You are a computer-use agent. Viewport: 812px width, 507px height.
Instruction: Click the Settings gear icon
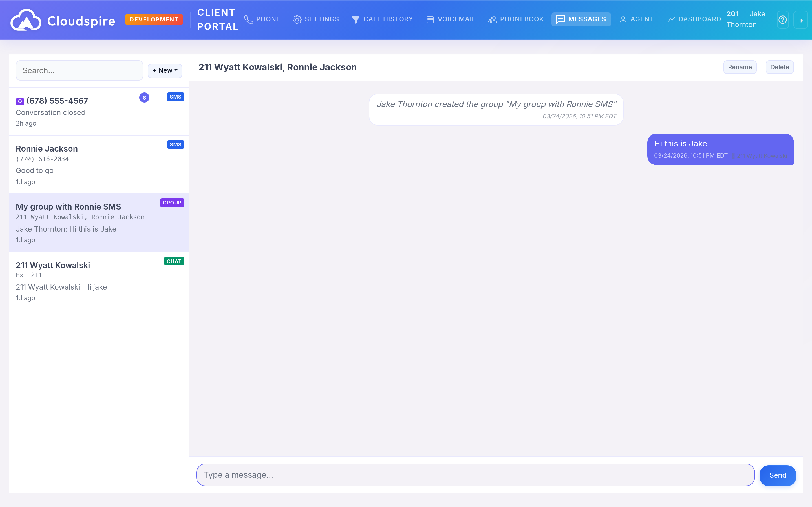(x=297, y=19)
